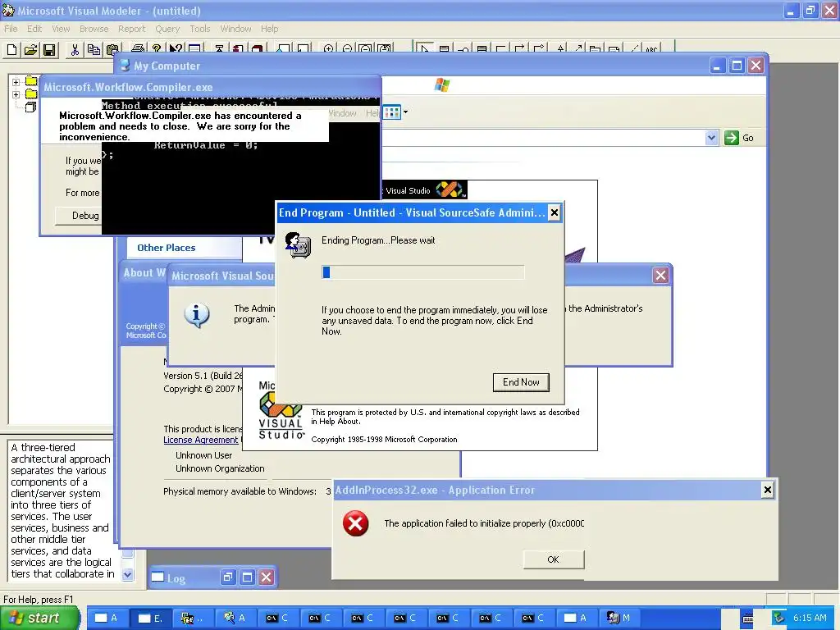Expand the first tree folder plus sign

click(16, 82)
